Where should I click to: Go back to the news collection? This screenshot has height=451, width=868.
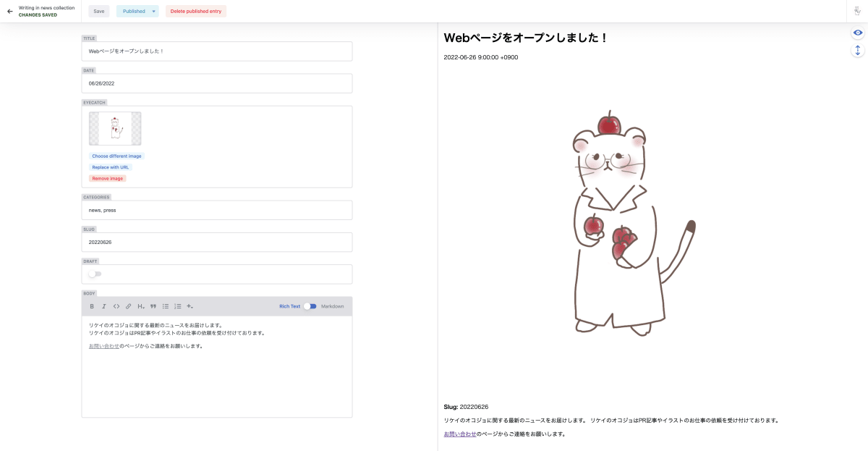coord(9,11)
